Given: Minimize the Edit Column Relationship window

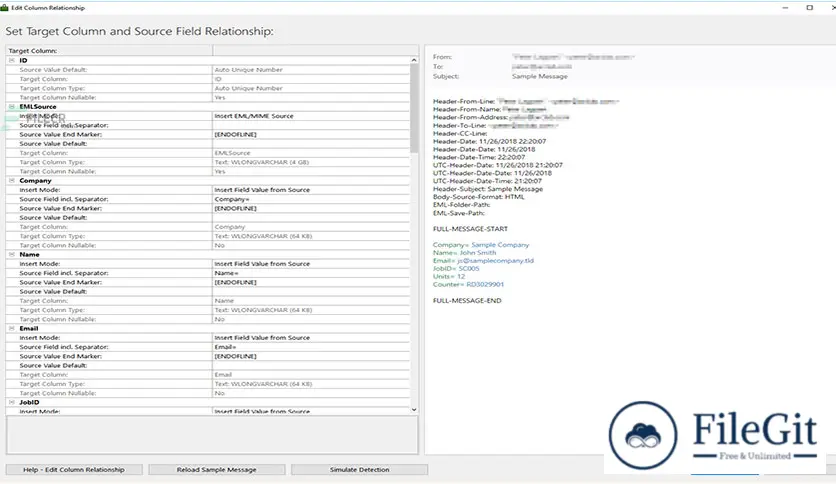Looking at the screenshot, I should pyautogui.click(x=785, y=7).
